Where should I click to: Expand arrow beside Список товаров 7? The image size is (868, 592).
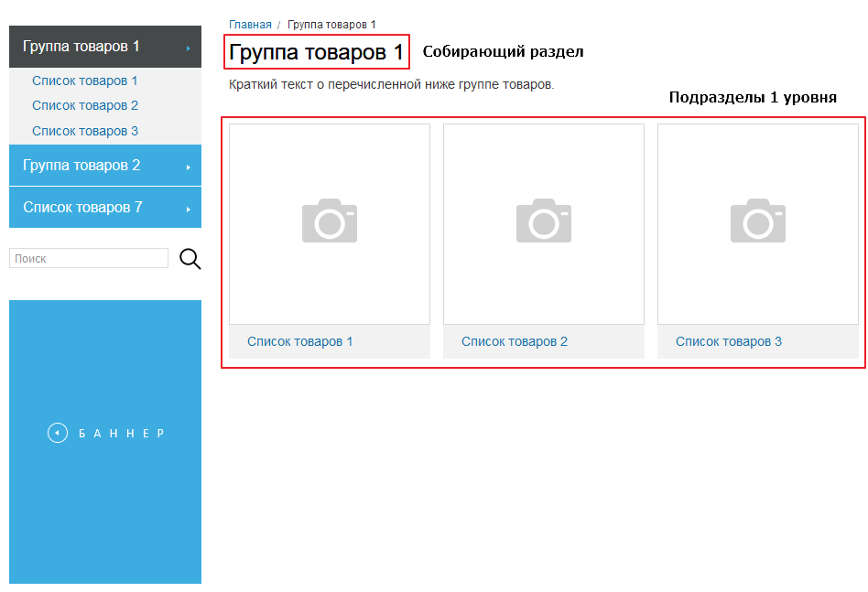point(188,209)
